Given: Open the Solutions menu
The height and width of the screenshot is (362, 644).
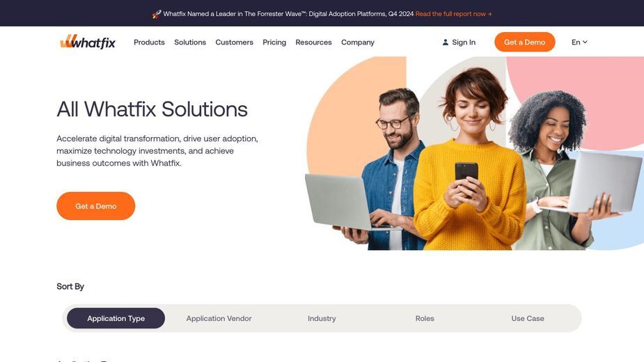Looking at the screenshot, I should (x=190, y=42).
